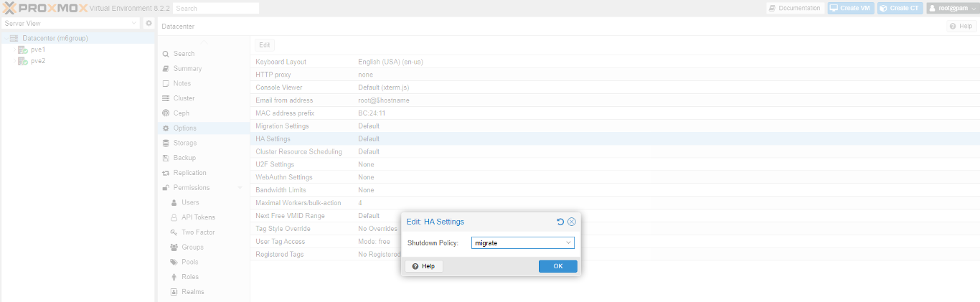The height and width of the screenshot is (302, 980).
Task: Select the U2F Settings row
Action: pyautogui.click(x=615, y=164)
